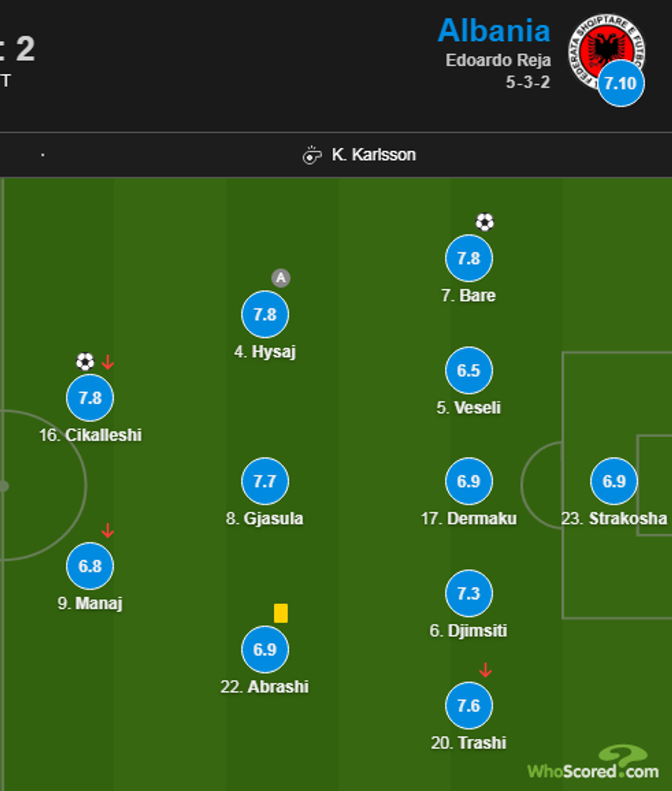Select Gjasula's 7.7 rating circle
Screen dimensions: 672x791
[x=265, y=481]
